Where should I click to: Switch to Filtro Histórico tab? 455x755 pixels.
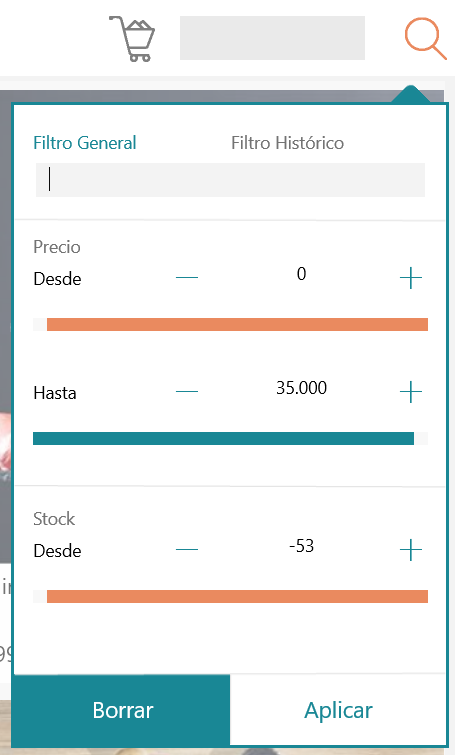287,143
